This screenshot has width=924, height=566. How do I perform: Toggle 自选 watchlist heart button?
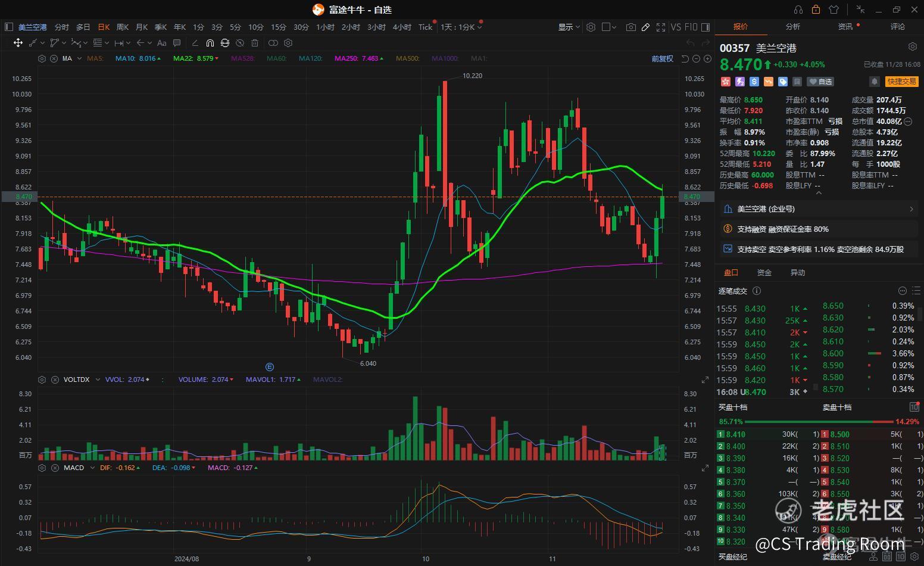click(x=820, y=82)
